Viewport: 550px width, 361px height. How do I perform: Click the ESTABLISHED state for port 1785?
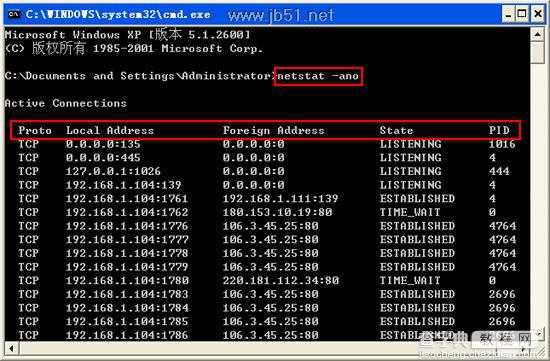pyautogui.click(x=417, y=322)
